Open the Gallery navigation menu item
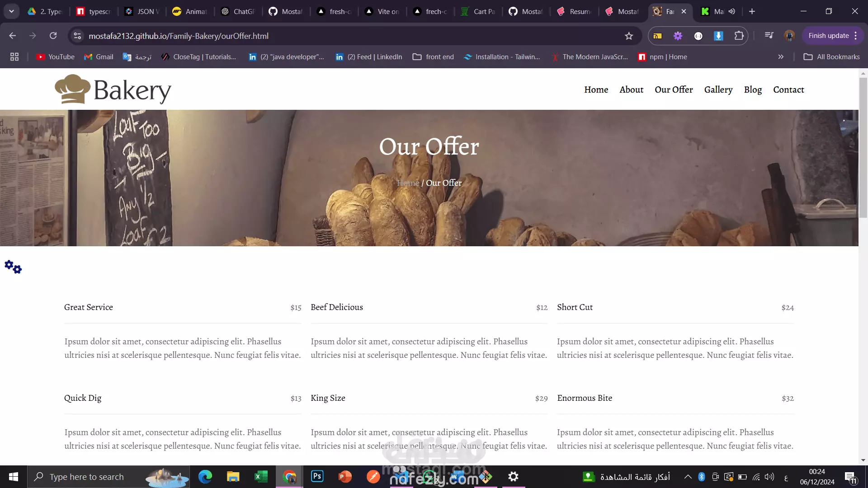Screen dimensions: 868x488 coord(718,89)
